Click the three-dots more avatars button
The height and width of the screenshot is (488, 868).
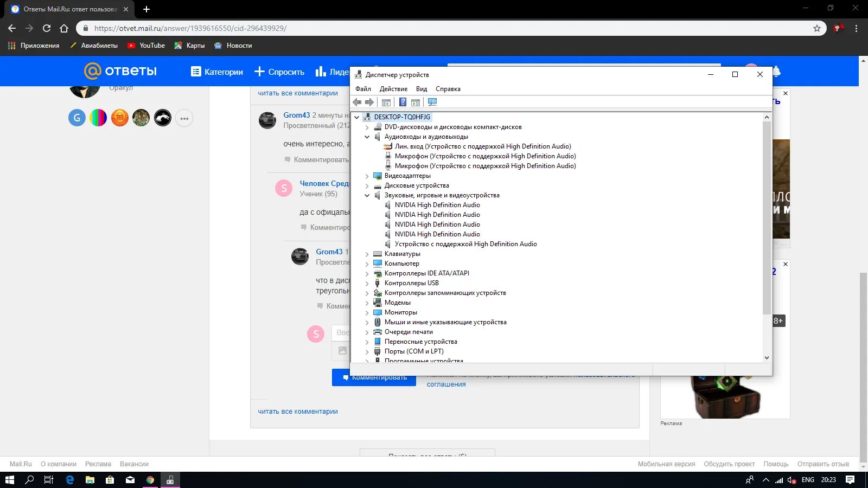point(184,118)
